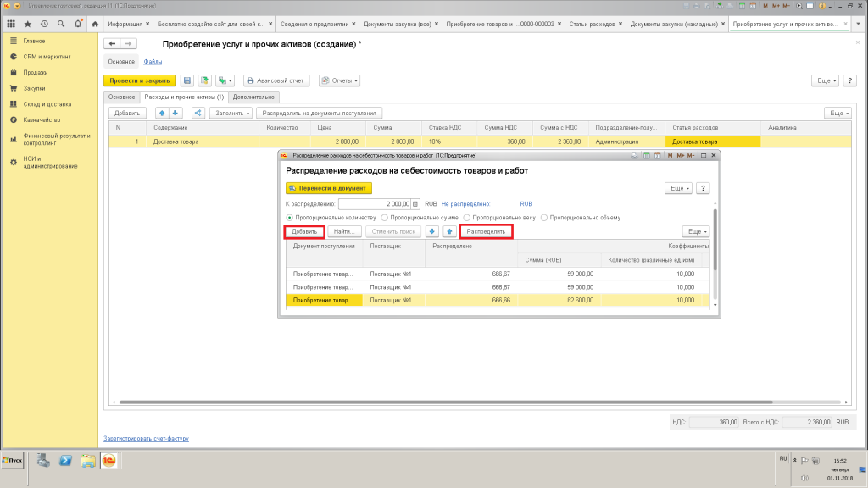Viewport: 868px width, 488px height.
Task: Click the 1C application taskbar icon
Action: tap(109, 460)
